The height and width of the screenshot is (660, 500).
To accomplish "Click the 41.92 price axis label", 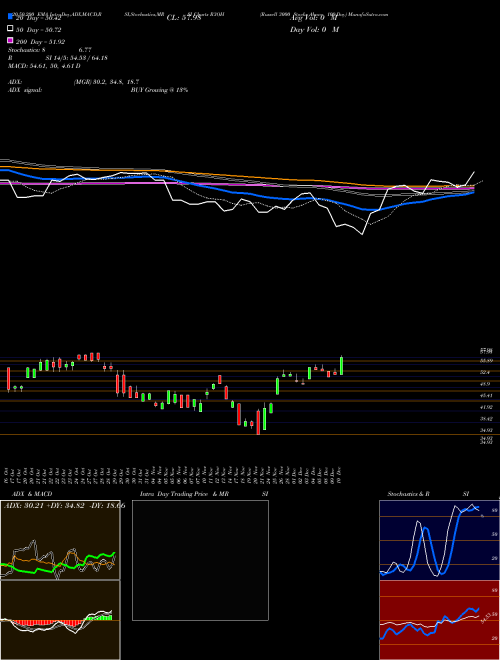I will [487, 407].
